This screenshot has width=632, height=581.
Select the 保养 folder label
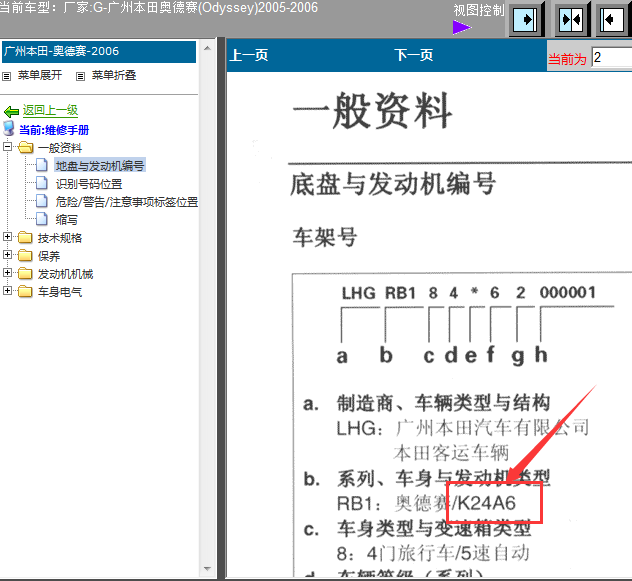[x=49, y=256]
